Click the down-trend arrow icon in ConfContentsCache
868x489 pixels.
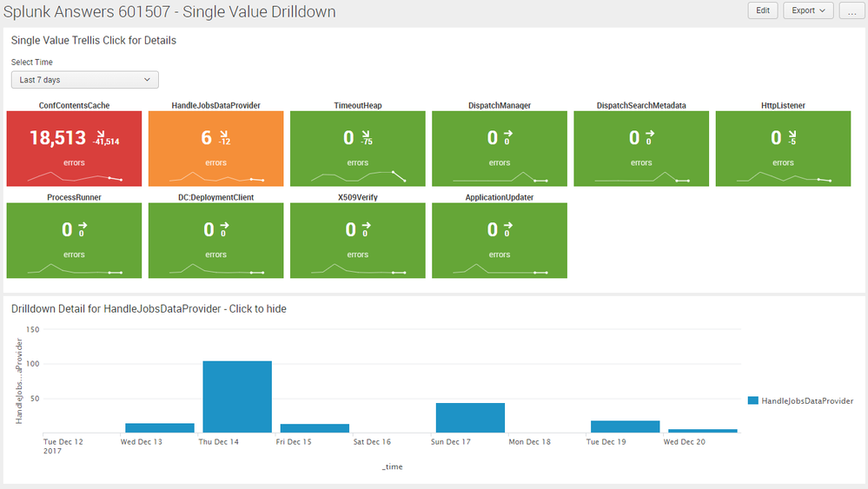click(x=98, y=133)
